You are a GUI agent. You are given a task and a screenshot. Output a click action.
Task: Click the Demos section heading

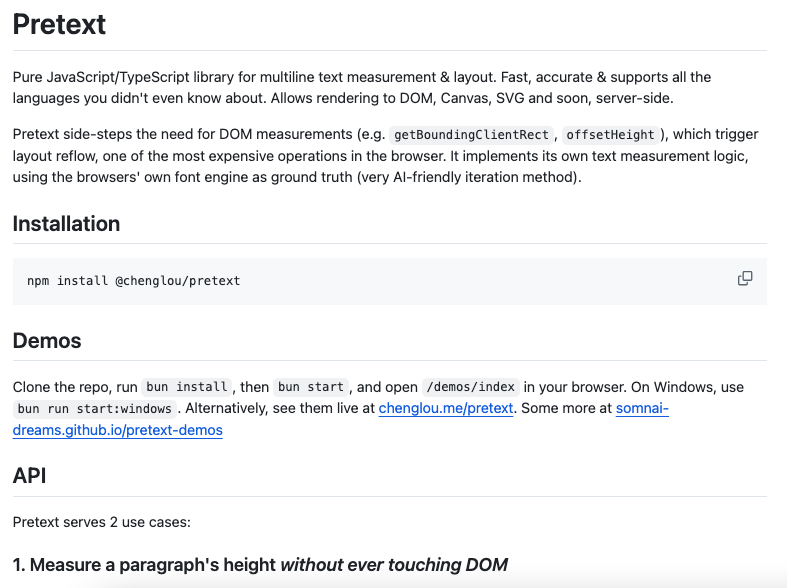[47, 341]
